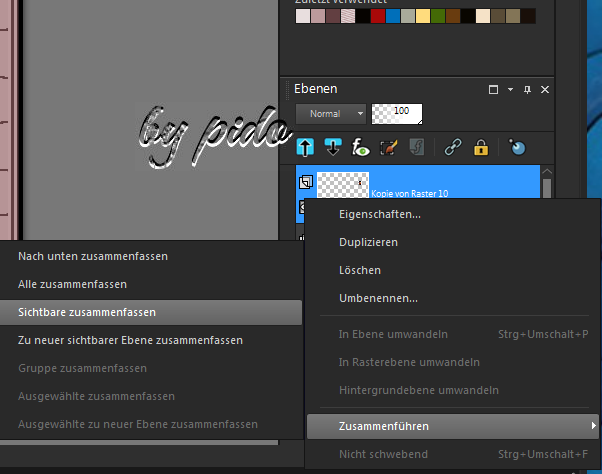This screenshot has height=474, width=602.
Task: Pick the red recently used color swatch
Action: (x=377, y=16)
